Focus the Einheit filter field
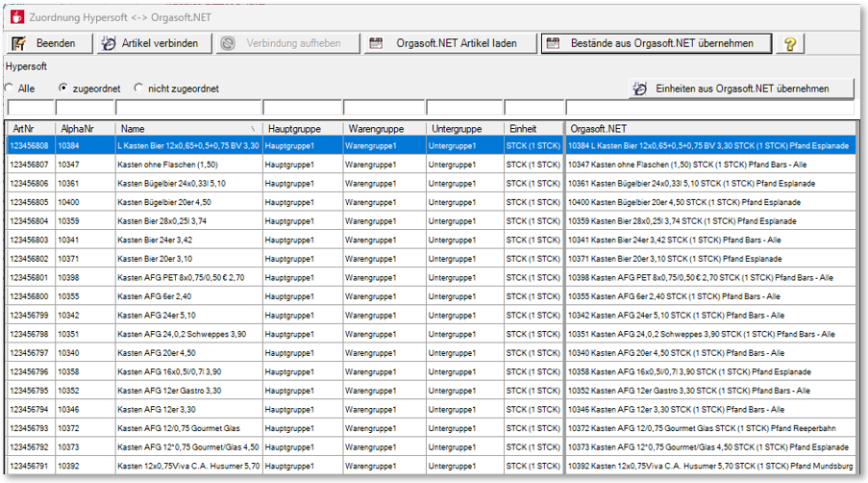 533,108
